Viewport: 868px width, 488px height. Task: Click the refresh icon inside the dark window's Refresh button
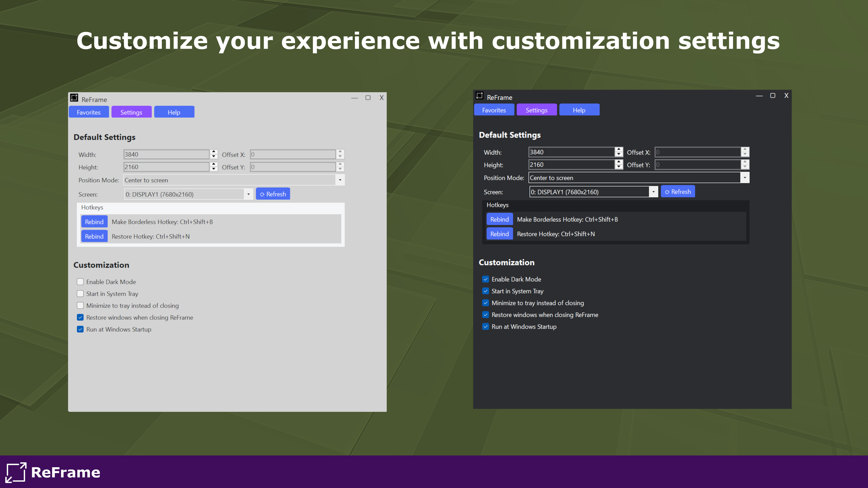668,191
